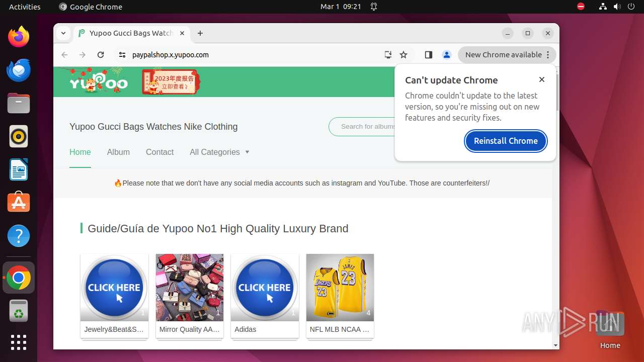Image resolution: width=644 pixels, height=362 pixels.
Task: Open the Files manager in the dock
Action: coord(19,103)
